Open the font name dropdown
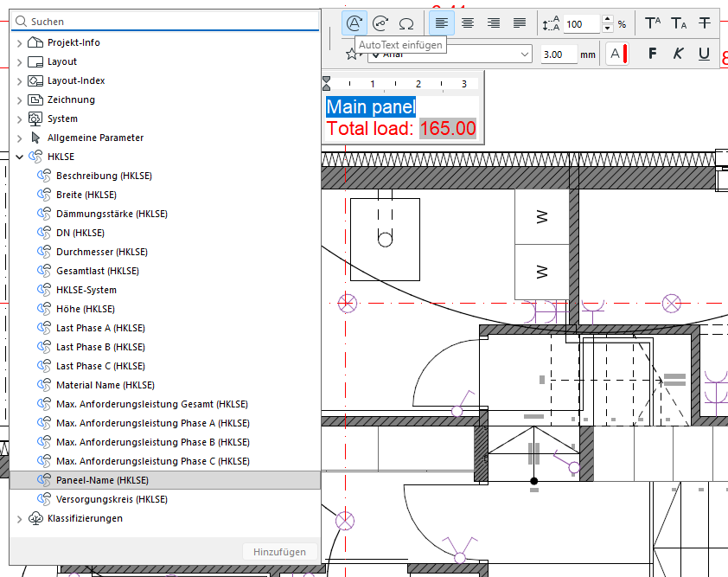This screenshot has height=577, width=728. tap(525, 54)
